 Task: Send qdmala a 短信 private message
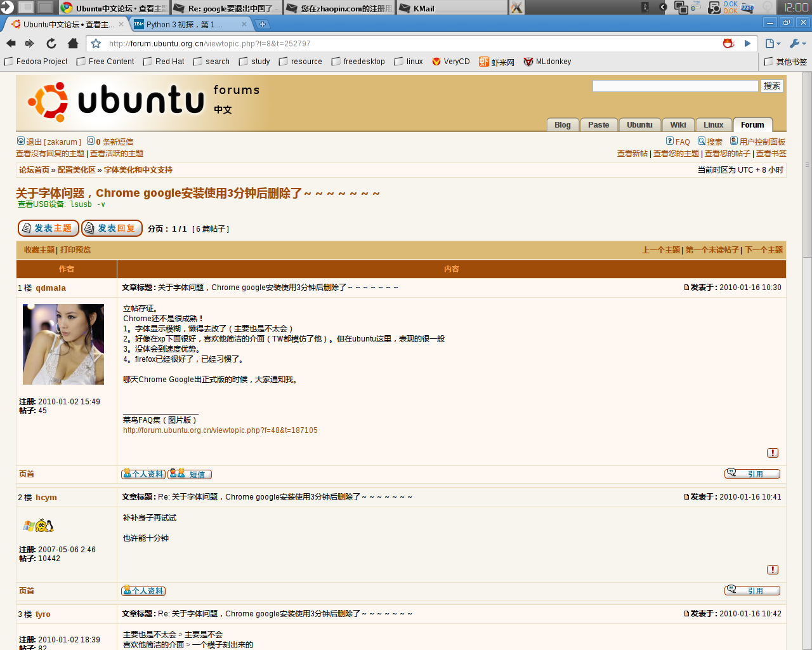(190, 474)
